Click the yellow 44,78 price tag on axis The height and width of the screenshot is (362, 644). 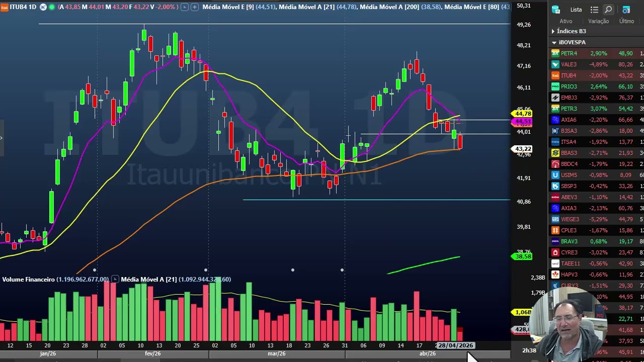(x=523, y=114)
